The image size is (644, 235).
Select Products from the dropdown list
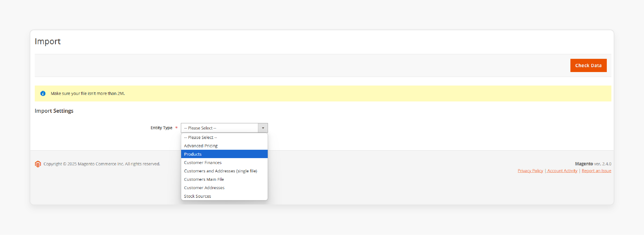[224, 154]
